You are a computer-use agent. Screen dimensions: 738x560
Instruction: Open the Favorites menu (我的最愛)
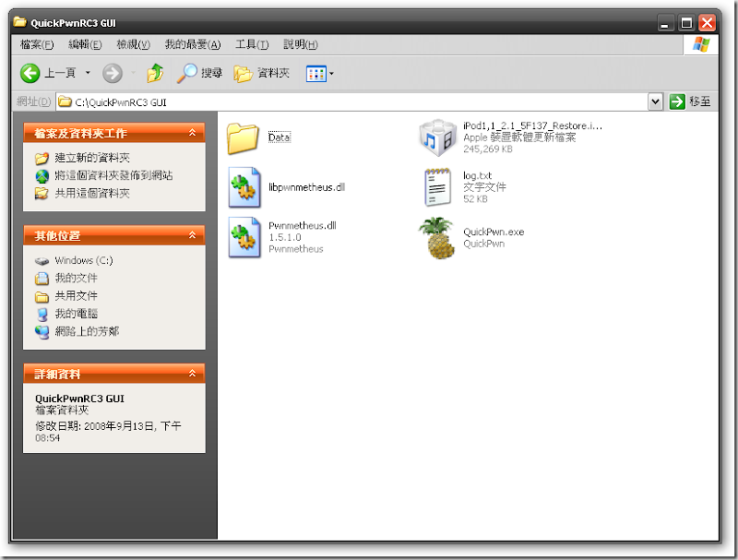coord(193,44)
